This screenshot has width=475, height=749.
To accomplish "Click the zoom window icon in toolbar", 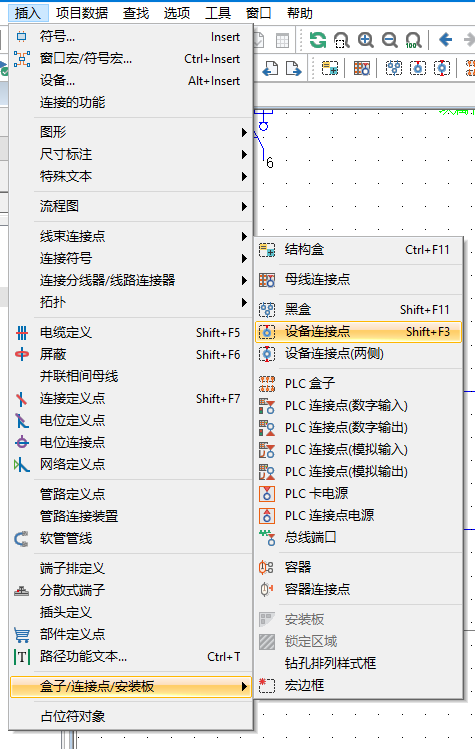I will pos(342,40).
